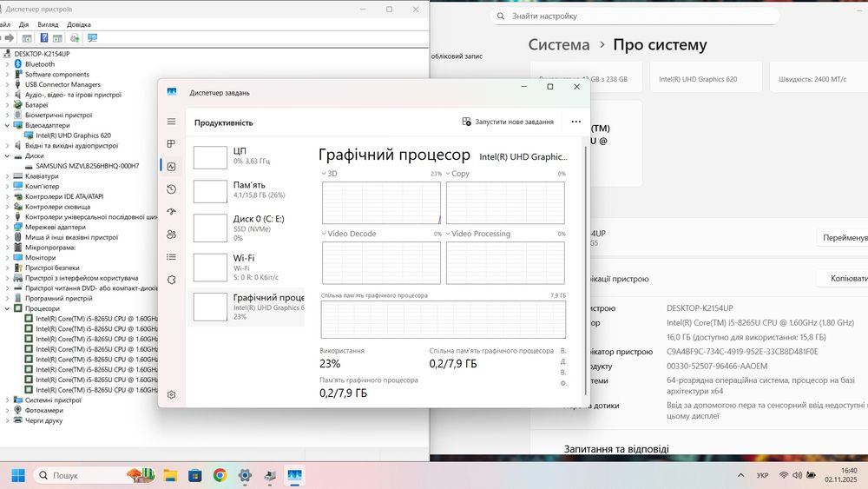Click search magnifier icon in Settings search box

tap(501, 16)
